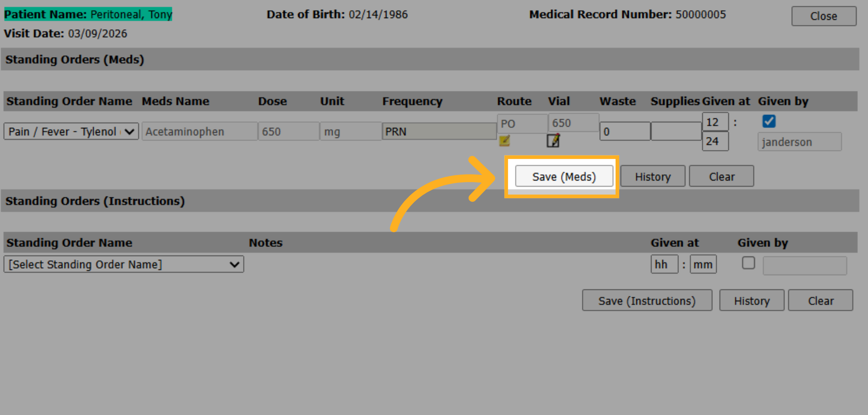Close the standing orders window

click(x=824, y=16)
